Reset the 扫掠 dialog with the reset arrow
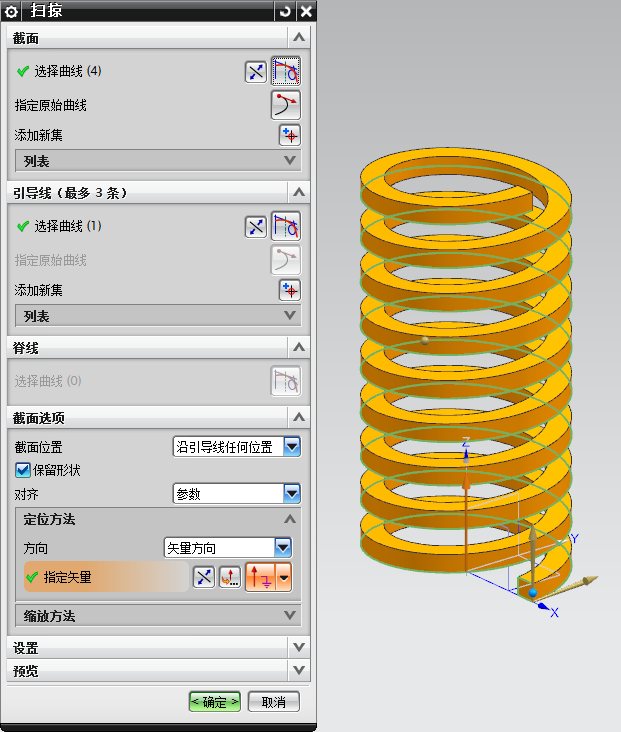 (285, 11)
